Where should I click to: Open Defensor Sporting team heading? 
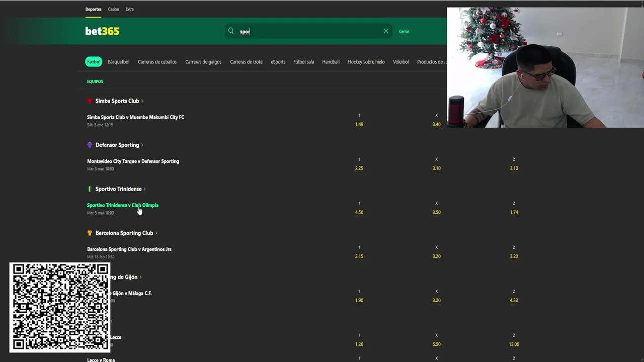click(117, 145)
